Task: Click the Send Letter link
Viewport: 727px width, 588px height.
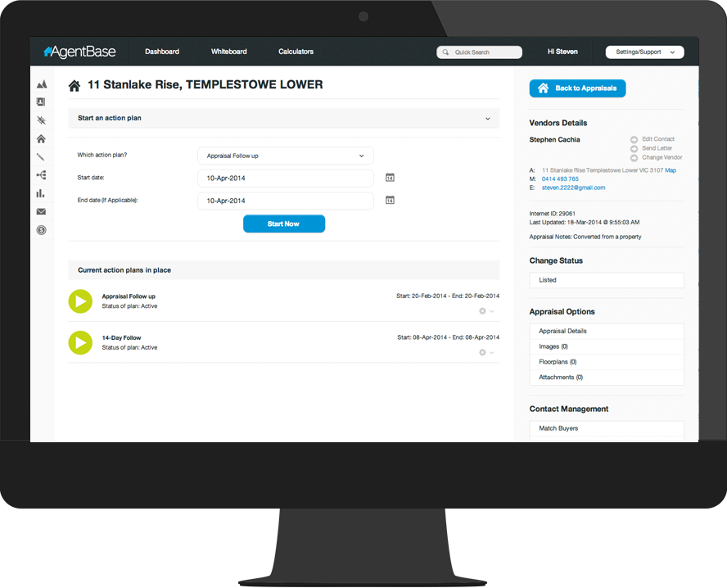Action: click(x=657, y=148)
